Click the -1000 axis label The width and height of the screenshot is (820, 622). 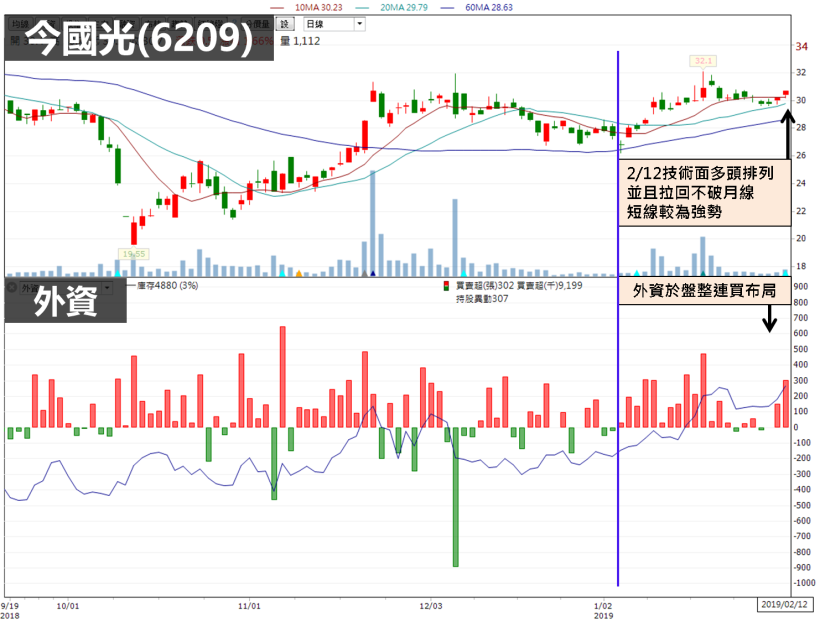click(x=804, y=583)
